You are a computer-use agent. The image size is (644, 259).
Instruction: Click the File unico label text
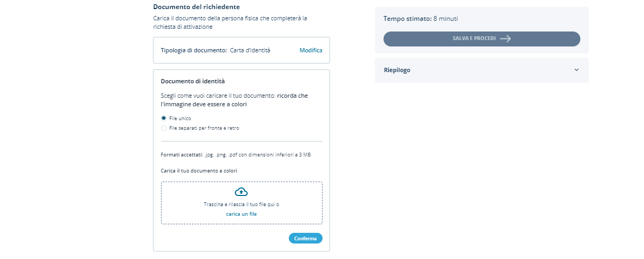pos(180,118)
